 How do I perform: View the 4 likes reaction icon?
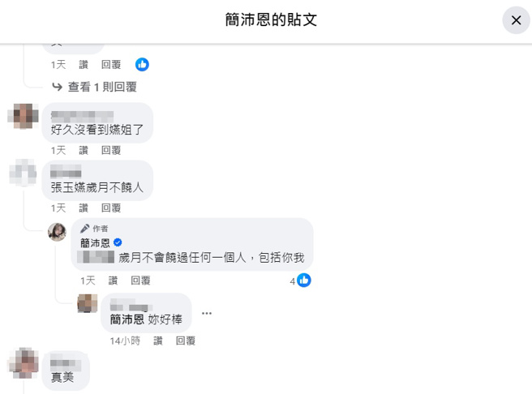303,281
